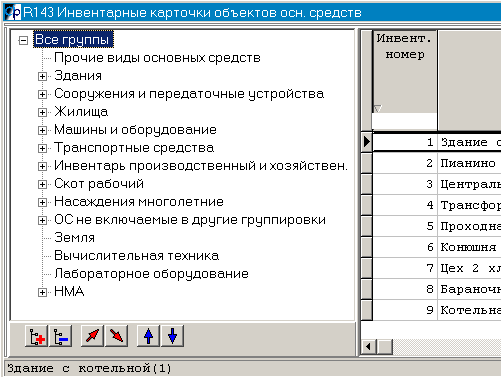Expand the Здания group
The width and height of the screenshot is (501, 377).
coord(42,76)
